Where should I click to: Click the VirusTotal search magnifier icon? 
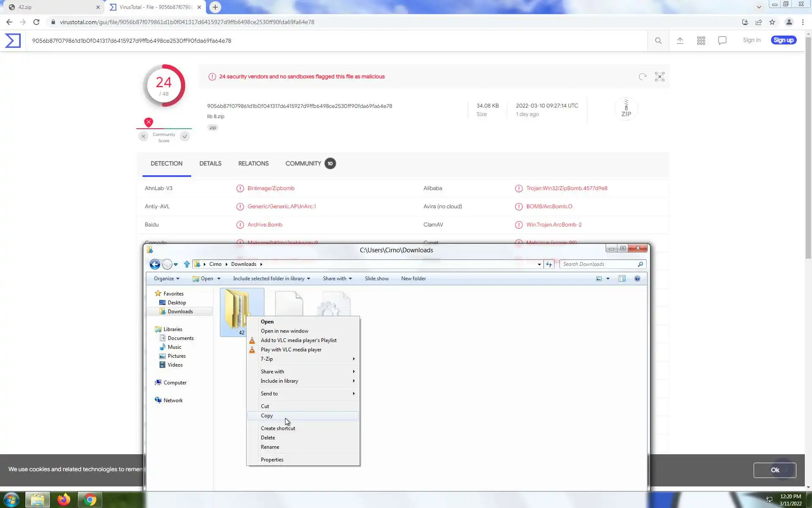coord(658,41)
